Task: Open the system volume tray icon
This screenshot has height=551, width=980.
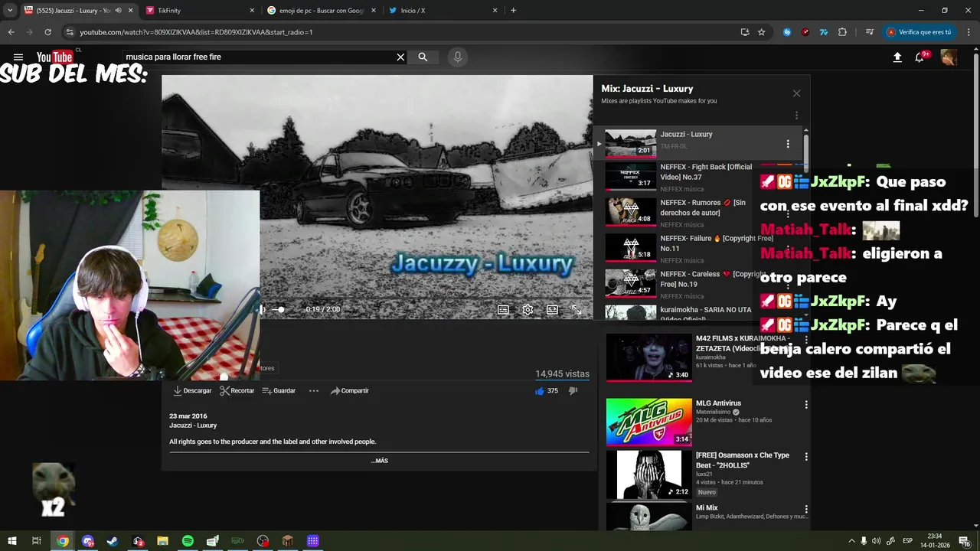Action: [876, 541]
